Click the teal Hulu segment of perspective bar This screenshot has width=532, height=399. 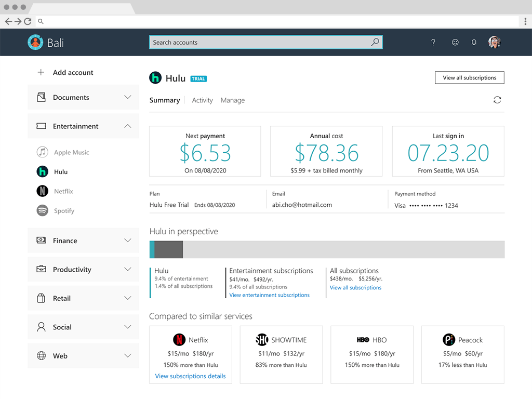point(152,249)
